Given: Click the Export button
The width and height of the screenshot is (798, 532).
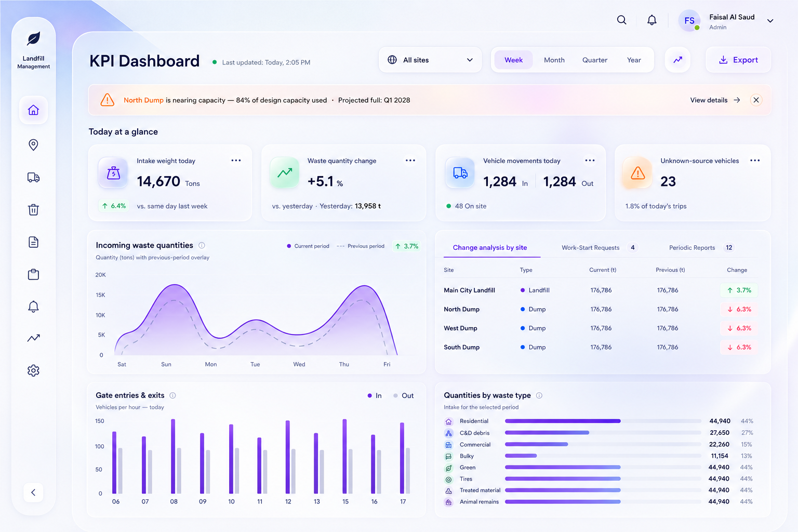Looking at the screenshot, I should (738, 60).
